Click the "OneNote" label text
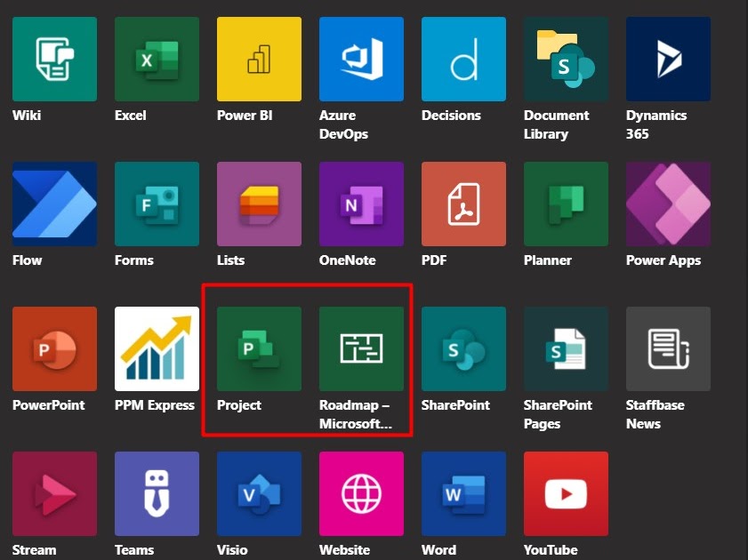The height and width of the screenshot is (560, 748). pyautogui.click(x=347, y=260)
